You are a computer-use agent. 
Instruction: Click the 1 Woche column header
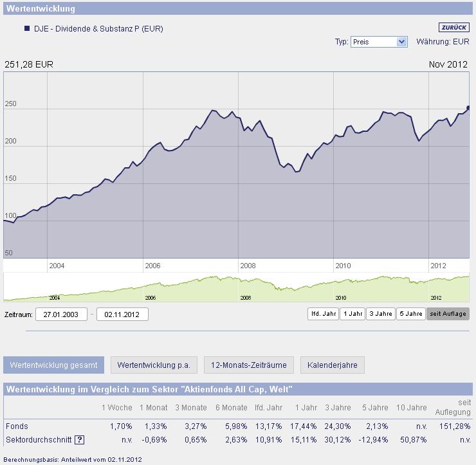pyautogui.click(x=117, y=407)
